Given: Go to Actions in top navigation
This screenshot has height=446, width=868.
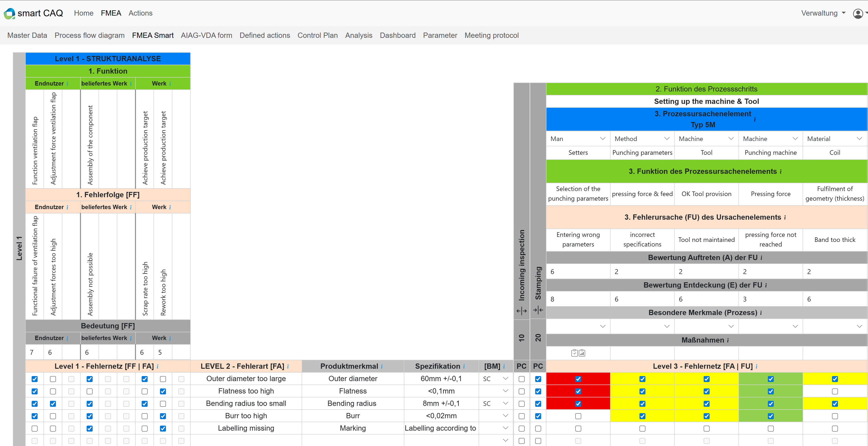Looking at the screenshot, I should pyautogui.click(x=140, y=13).
